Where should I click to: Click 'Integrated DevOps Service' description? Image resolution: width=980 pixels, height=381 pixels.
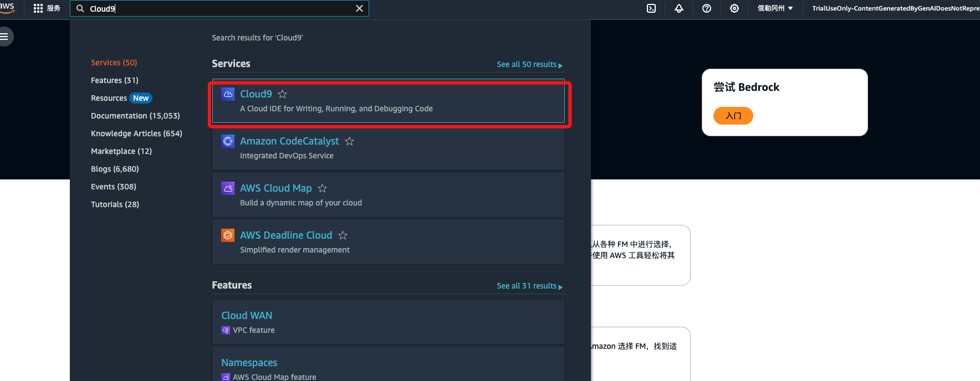(287, 156)
